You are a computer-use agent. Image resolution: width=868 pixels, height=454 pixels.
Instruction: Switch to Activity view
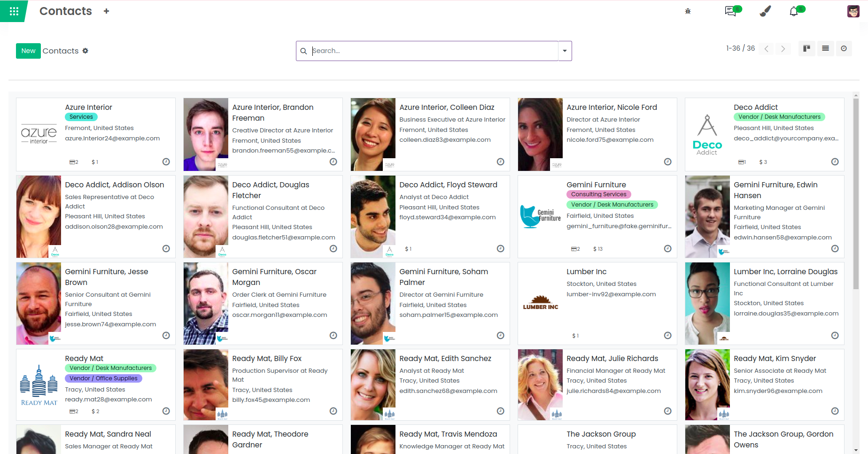[844, 48]
